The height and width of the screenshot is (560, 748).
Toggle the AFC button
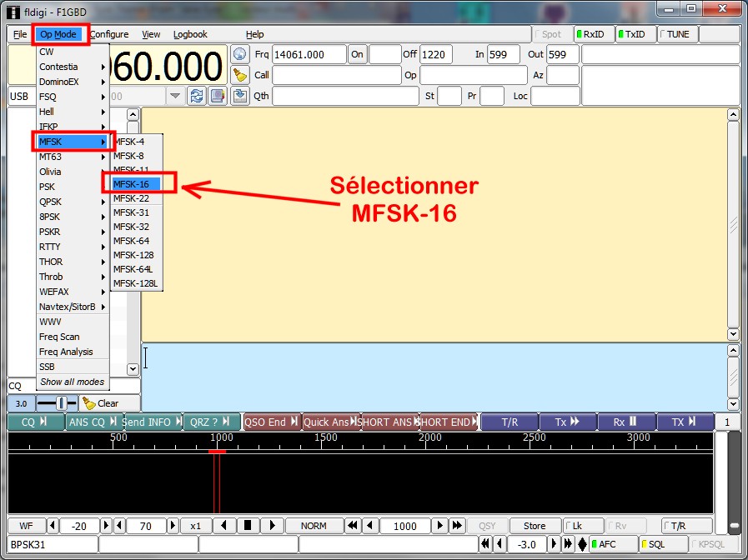[x=614, y=544]
